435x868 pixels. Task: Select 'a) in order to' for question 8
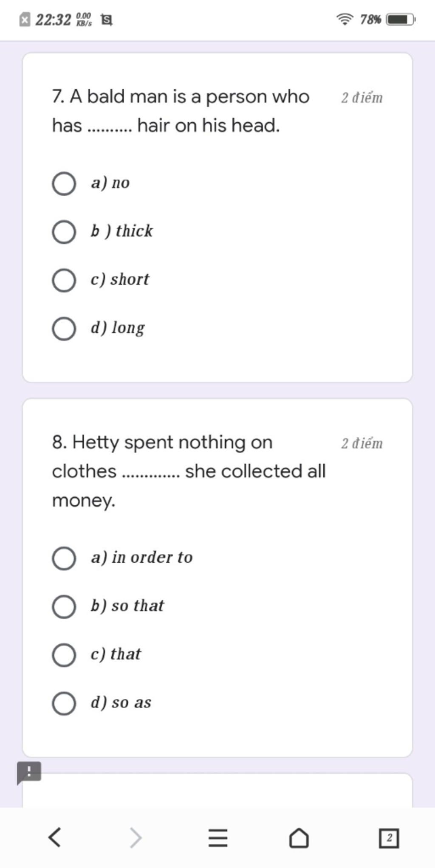click(x=64, y=558)
